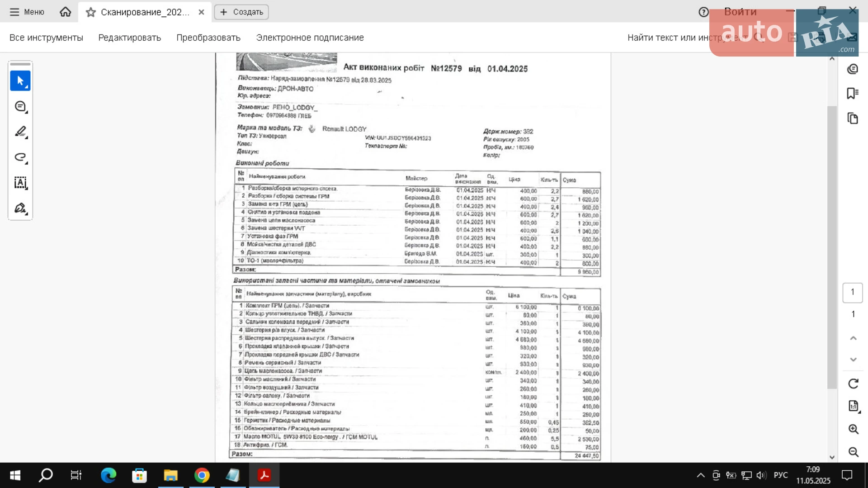868x488 pixels.
Task: Open the page display settings icon
Action: pos(853,406)
